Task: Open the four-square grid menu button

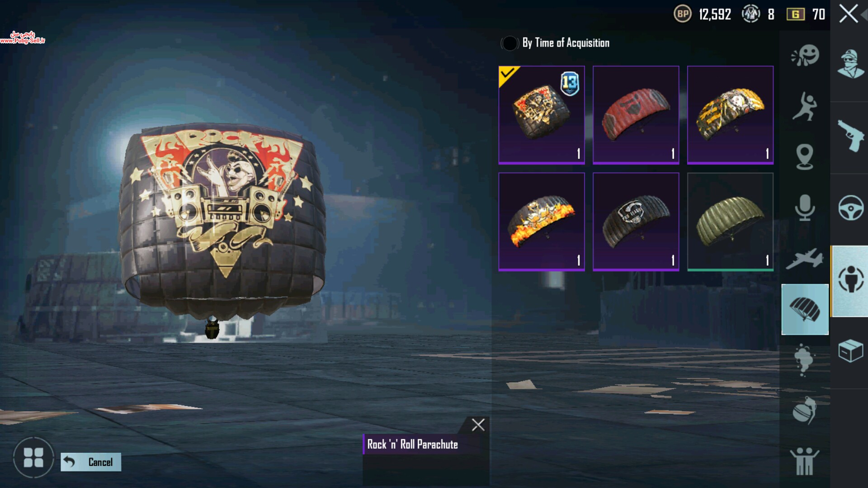Action: click(33, 457)
